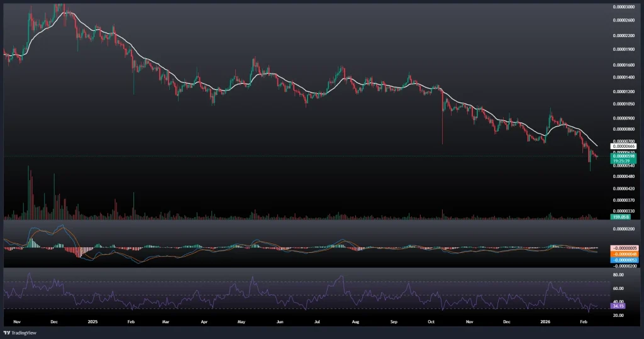
Task: Select the 80.00 level on the RSI scale
Action: [x=618, y=275]
